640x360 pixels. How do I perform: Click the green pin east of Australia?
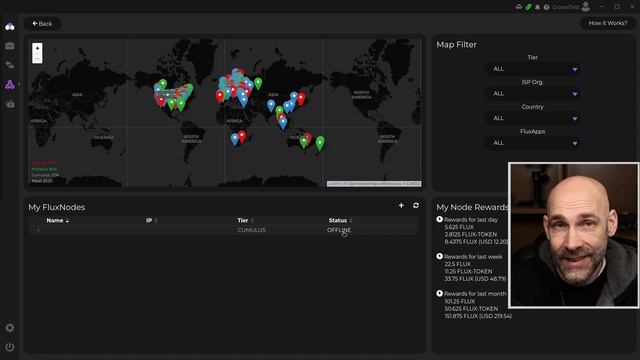coord(320,143)
